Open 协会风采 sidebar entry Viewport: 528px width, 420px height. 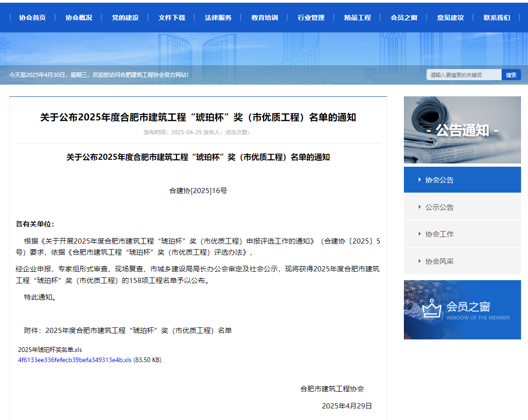tap(462, 261)
